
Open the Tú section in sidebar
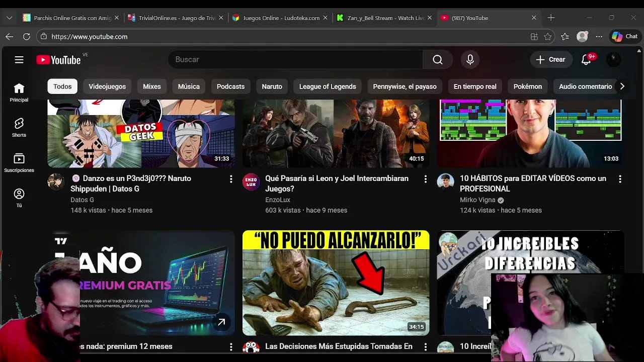click(19, 198)
